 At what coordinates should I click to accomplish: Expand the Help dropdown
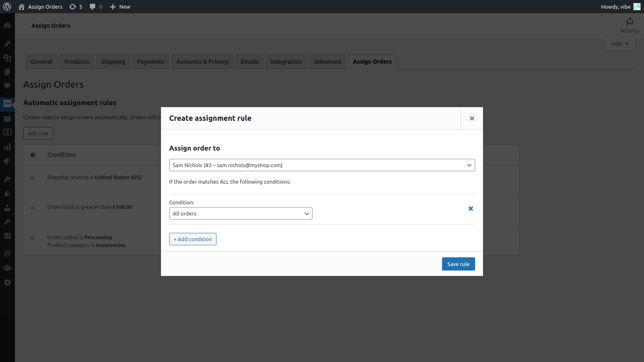[x=619, y=43]
